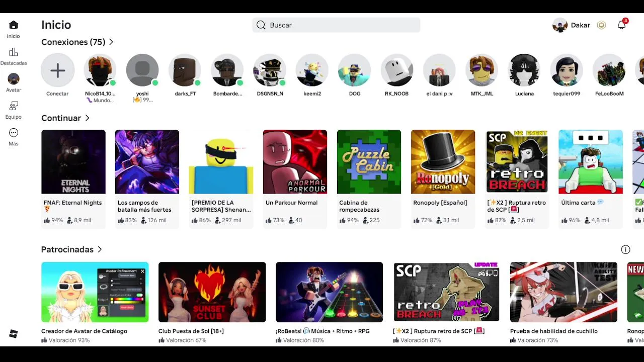Open the Equipo sidebar icon
The image size is (644, 362).
click(14, 106)
